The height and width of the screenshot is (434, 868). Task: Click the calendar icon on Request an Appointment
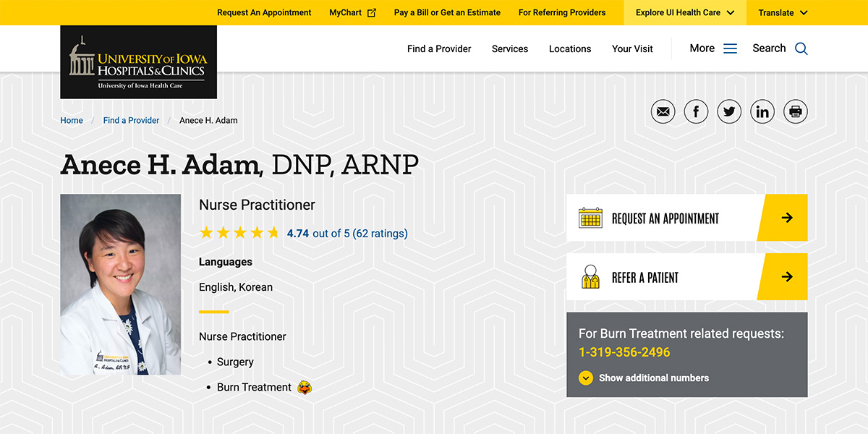click(590, 218)
